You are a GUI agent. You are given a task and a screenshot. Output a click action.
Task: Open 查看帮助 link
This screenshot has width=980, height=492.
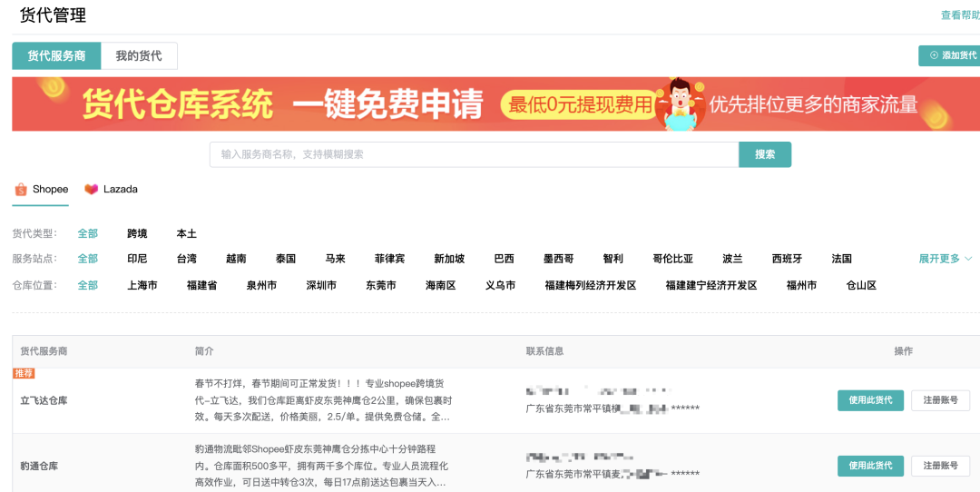[x=960, y=15]
